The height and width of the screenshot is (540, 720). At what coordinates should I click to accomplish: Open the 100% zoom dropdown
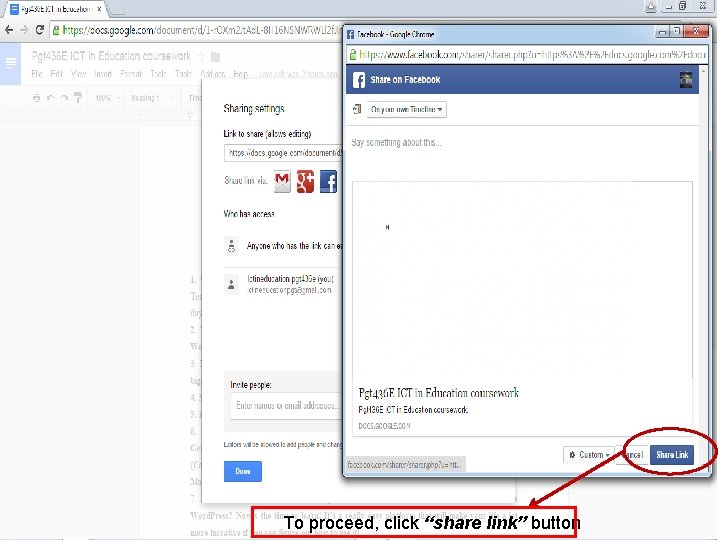(x=107, y=98)
